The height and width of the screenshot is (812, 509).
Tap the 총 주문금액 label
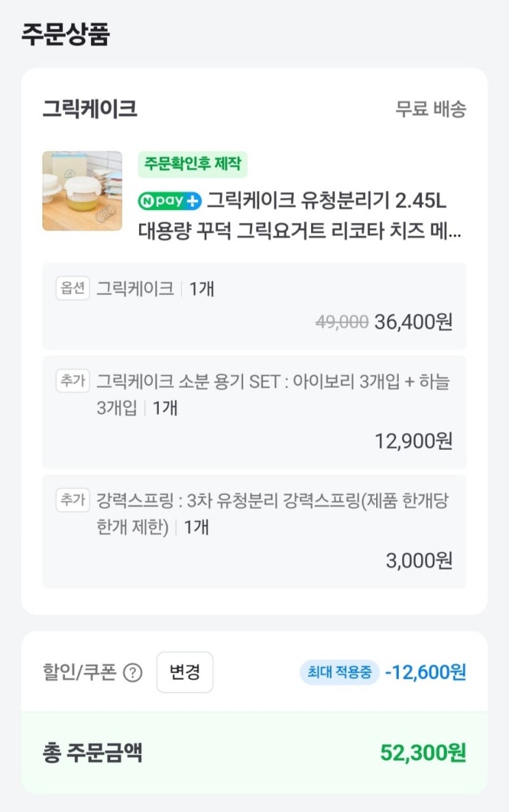[92, 753]
